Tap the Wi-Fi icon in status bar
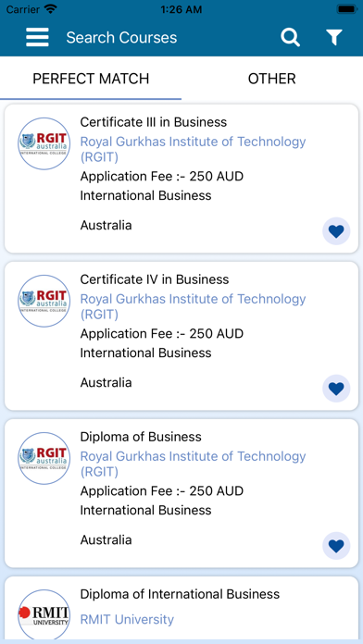This screenshot has width=363, height=644. click(x=51, y=8)
